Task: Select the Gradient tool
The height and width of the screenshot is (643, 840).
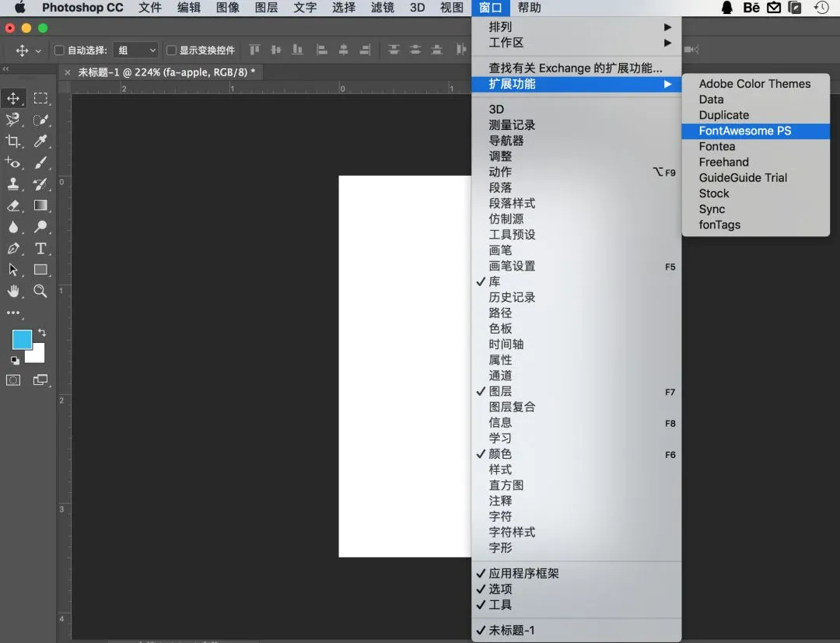Action: click(x=40, y=205)
